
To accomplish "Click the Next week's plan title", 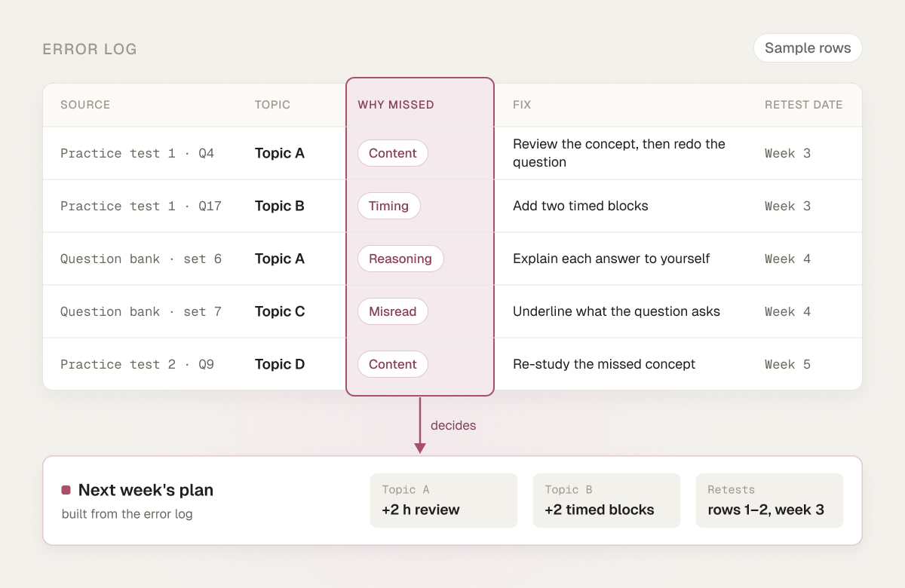I will [x=146, y=490].
